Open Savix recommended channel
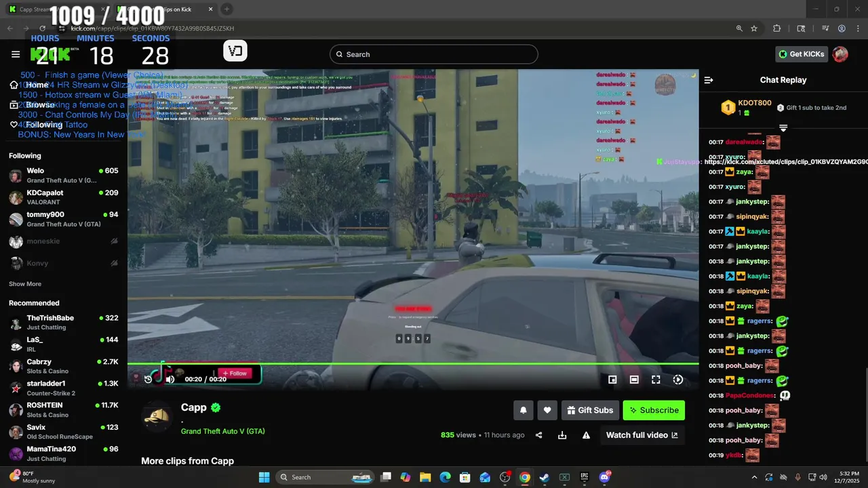Screen dimensions: 868x488 pyautogui.click(x=64, y=432)
